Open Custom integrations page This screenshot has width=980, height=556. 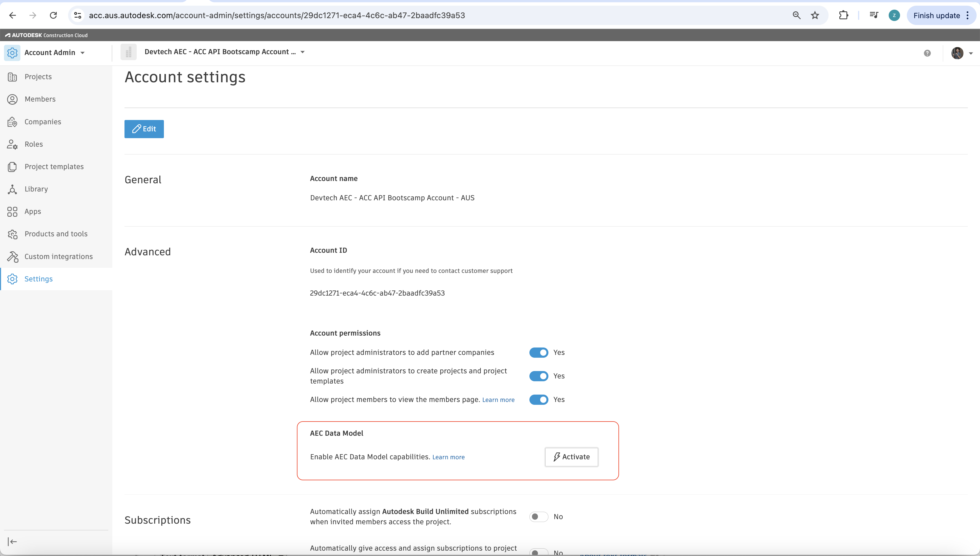pos(58,256)
